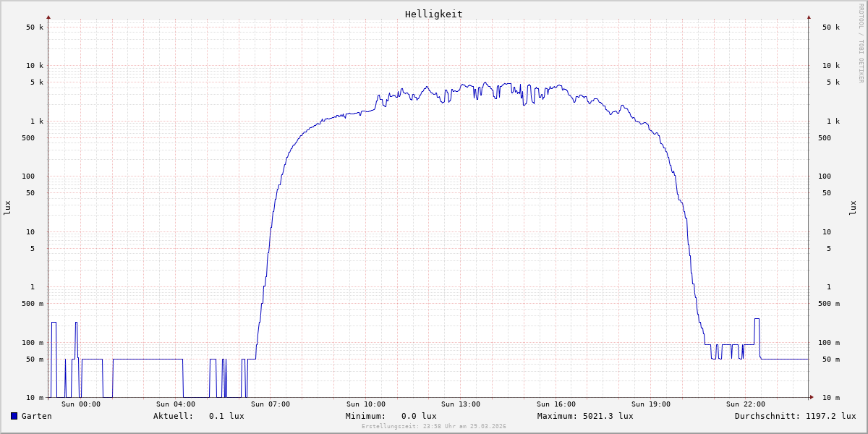Click the red arrow atop the right axis

tap(809, 17)
